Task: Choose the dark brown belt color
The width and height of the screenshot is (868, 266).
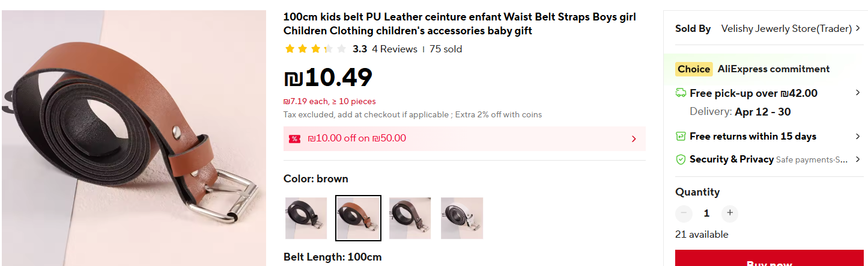Action: point(410,218)
